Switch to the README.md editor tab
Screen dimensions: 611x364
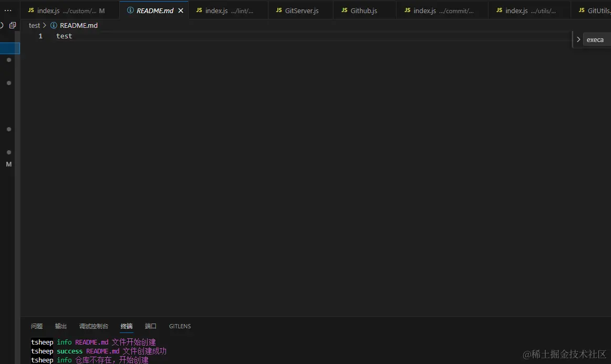click(x=154, y=11)
